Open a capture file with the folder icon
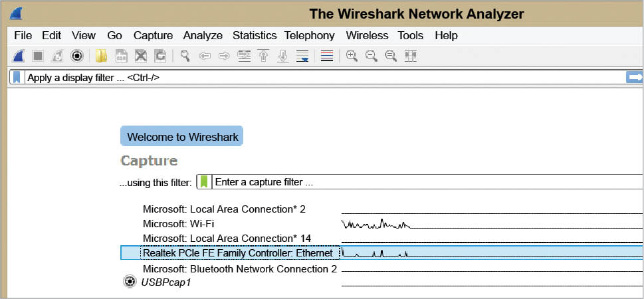Screen dimensions: 644x299 (x=101, y=56)
